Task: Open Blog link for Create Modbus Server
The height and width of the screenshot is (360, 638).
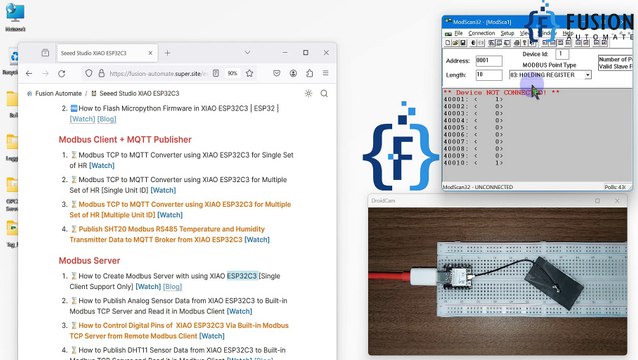Action: [x=173, y=287]
